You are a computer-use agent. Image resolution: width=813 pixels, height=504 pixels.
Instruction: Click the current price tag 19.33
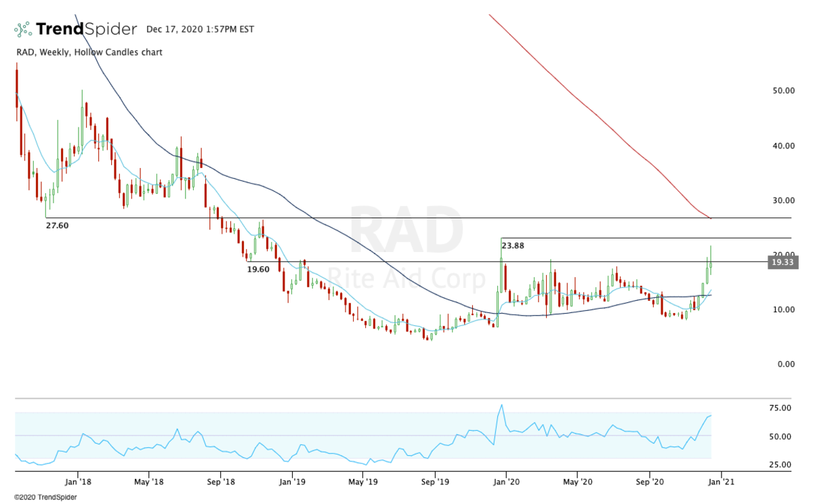coord(783,261)
